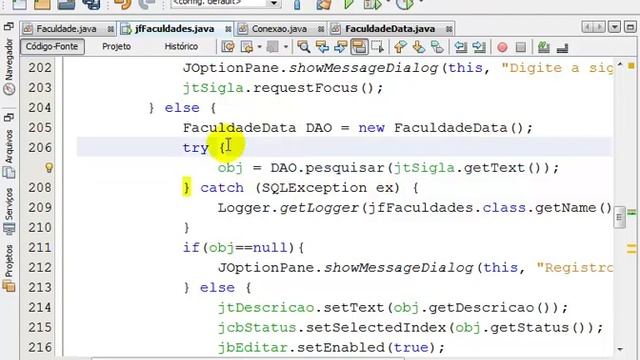
Task: Comment the selected lines
Action: click(544, 47)
